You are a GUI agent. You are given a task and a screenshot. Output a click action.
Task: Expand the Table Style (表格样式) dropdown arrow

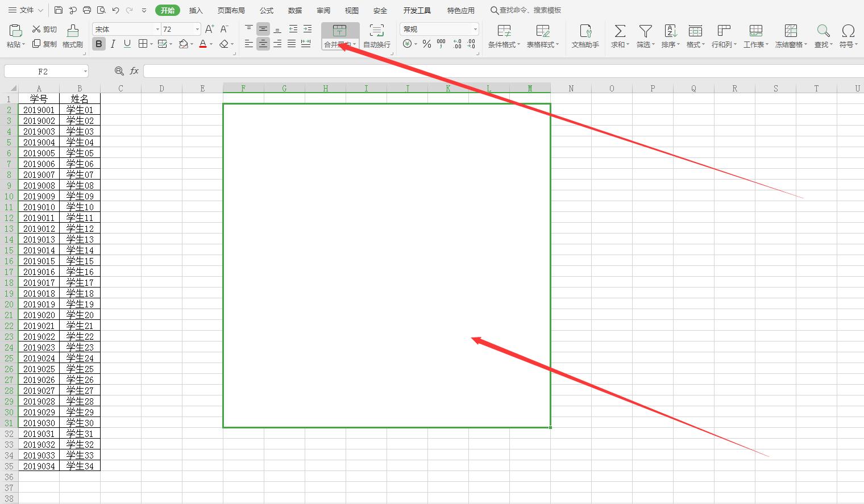click(x=557, y=44)
